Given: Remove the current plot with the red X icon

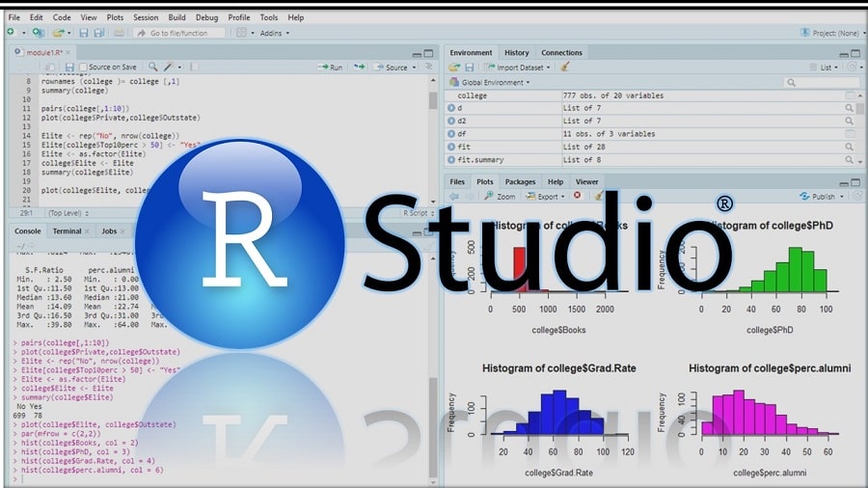Looking at the screenshot, I should (577, 196).
